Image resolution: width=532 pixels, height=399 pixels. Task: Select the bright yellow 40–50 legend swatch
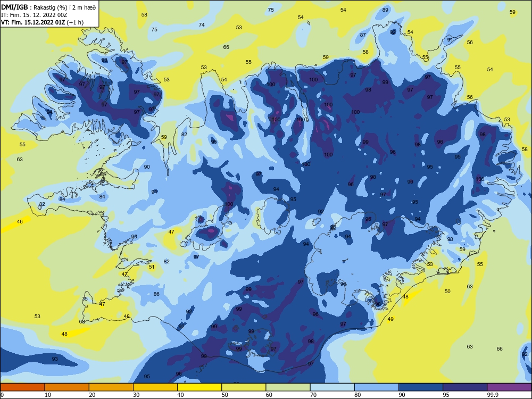point(199,387)
